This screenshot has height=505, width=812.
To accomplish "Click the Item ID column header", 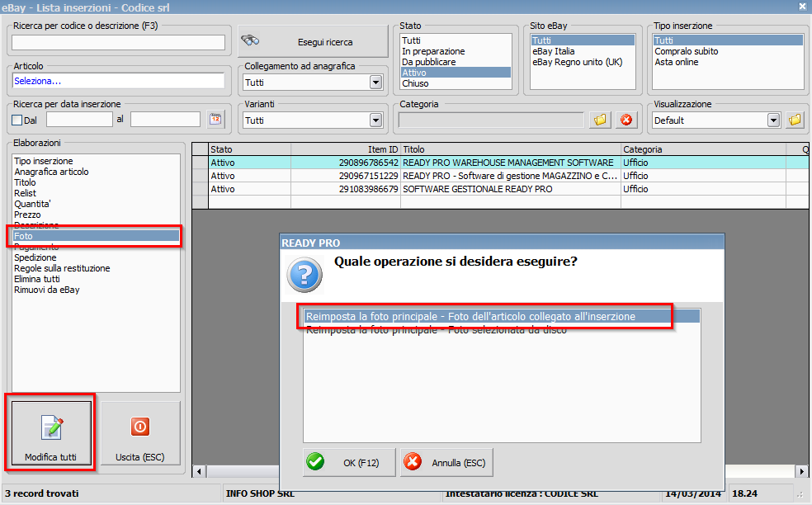I will pos(346,149).
